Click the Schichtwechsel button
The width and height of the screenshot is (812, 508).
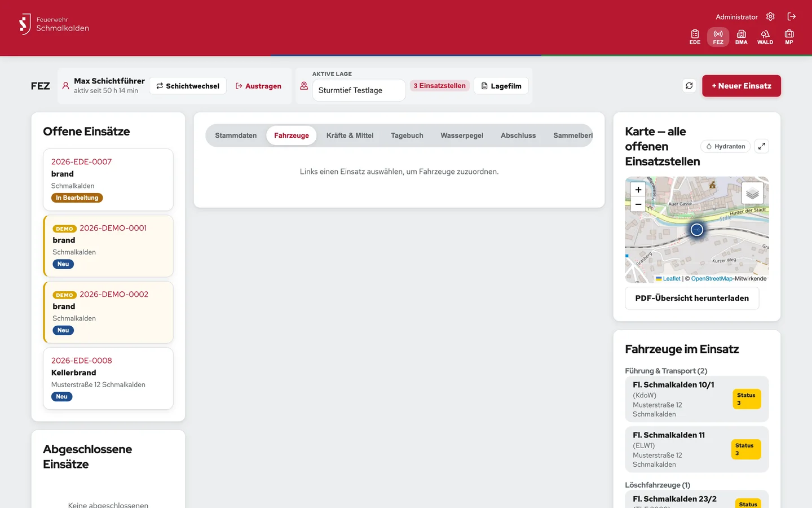click(188, 86)
